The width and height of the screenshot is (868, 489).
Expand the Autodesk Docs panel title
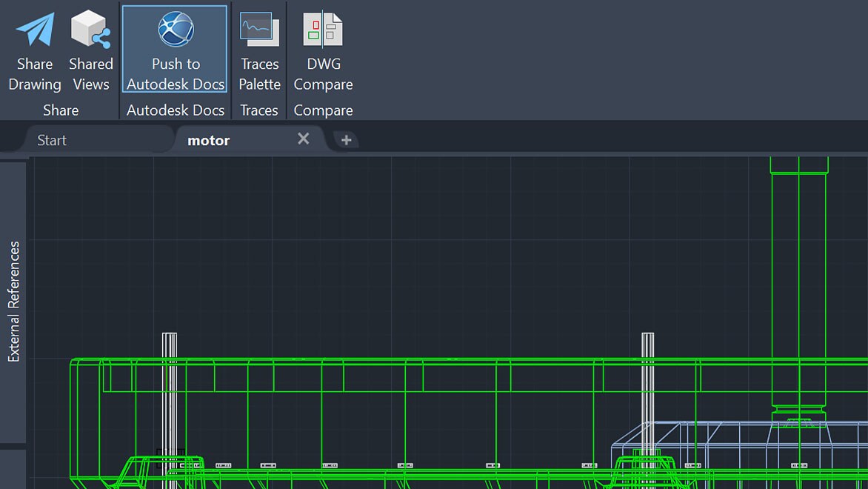(174, 110)
